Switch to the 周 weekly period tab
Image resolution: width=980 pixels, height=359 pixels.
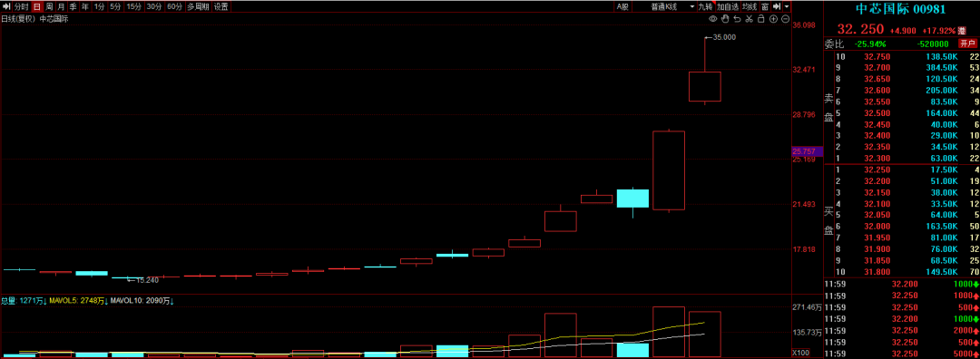(49, 6)
